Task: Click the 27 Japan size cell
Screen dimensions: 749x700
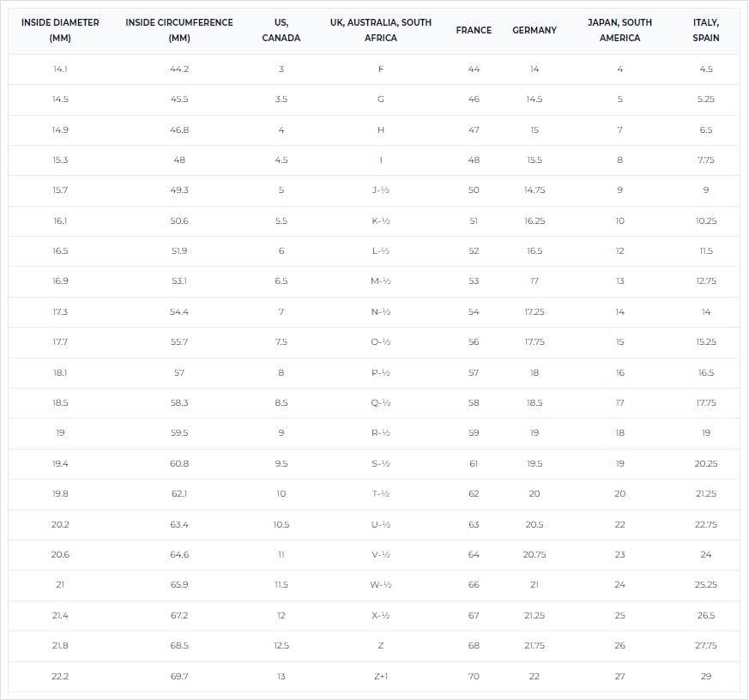Action: click(619, 676)
